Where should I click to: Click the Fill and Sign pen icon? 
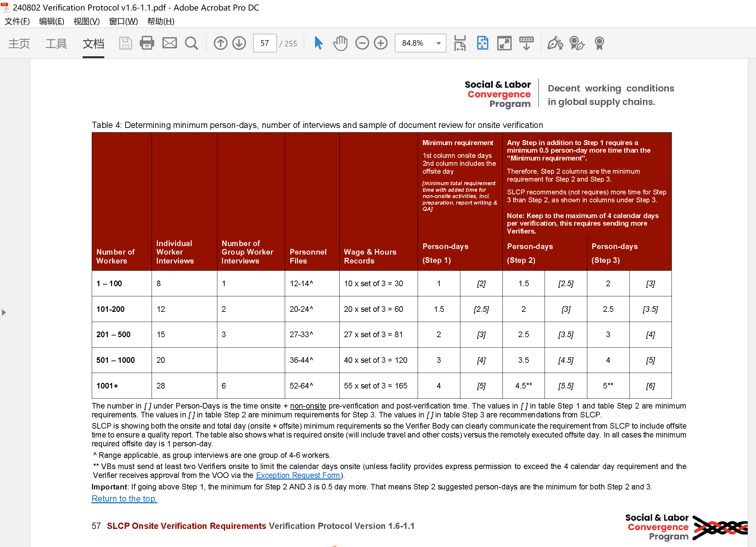click(555, 43)
